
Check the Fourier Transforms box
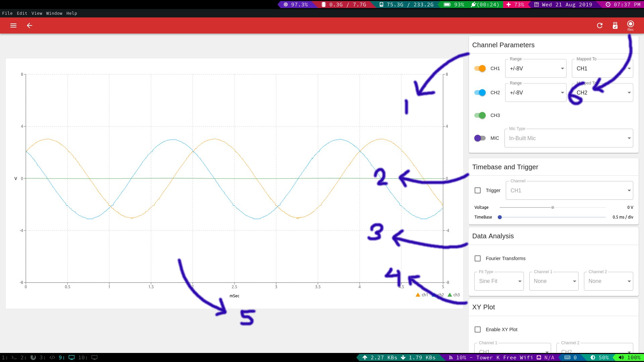point(478,258)
